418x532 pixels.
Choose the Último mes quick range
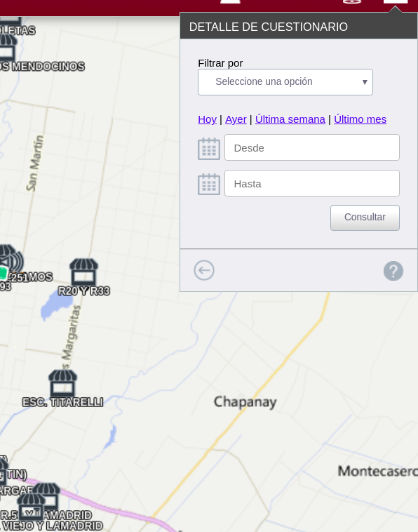pos(360,119)
